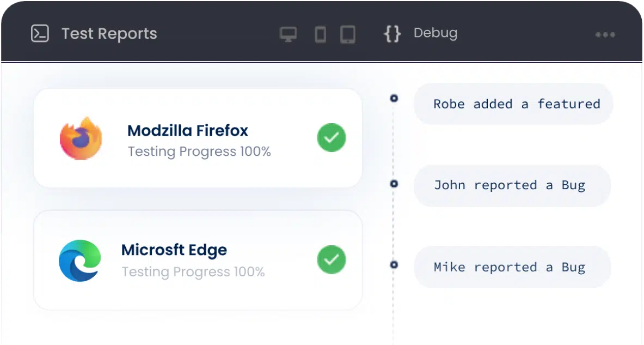
Task: Select 'Robe added a featured' activity entry
Action: pyautogui.click(x=513, y=104)
